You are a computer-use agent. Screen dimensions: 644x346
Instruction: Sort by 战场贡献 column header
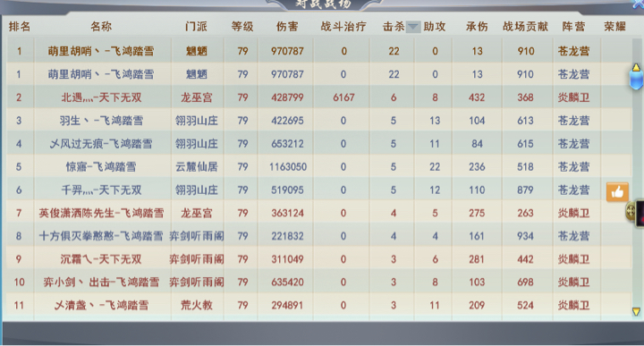(525, 27)
